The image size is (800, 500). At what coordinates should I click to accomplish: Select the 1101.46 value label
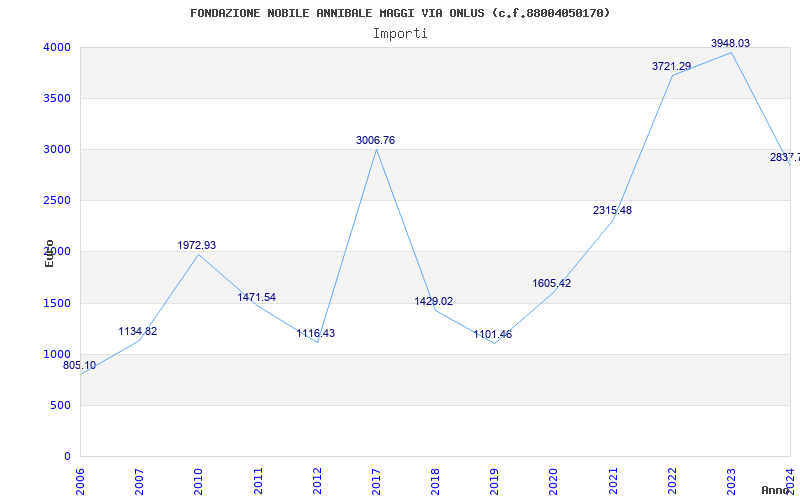coord(493,335)
